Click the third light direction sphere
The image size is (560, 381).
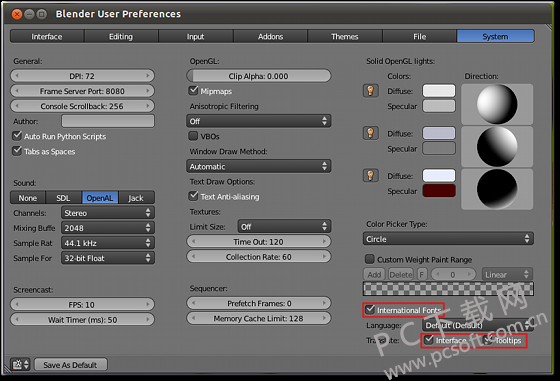coord(497,189)
